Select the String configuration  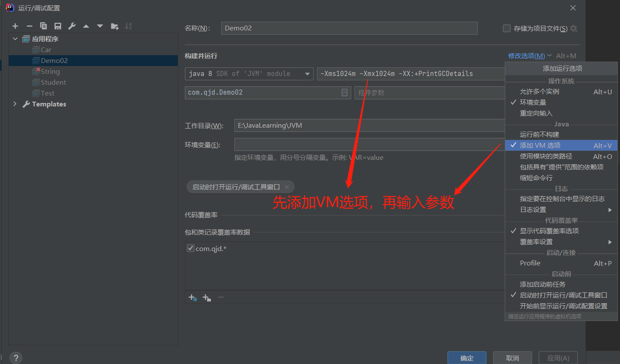(x=93, y=72)
